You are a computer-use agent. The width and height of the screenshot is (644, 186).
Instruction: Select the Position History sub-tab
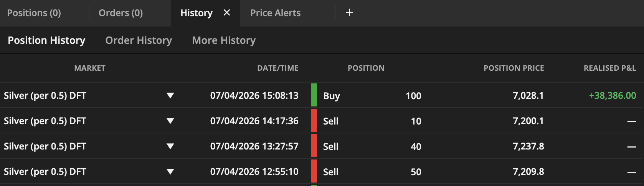click(x=46, y=40)
